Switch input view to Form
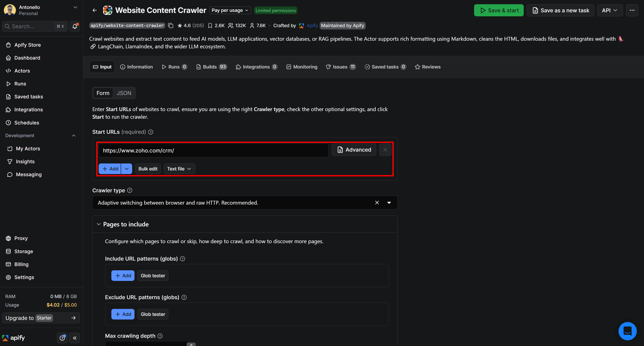 [x=103, y=93]
